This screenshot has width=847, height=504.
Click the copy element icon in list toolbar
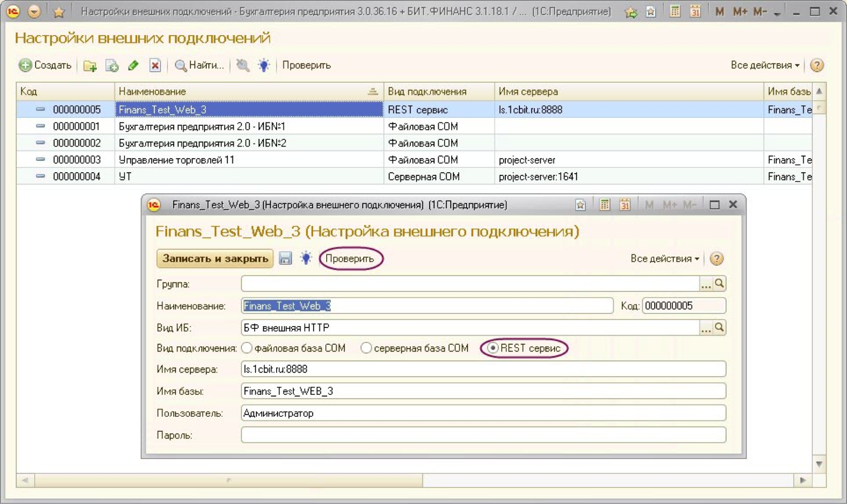click(x=112, y=66)
